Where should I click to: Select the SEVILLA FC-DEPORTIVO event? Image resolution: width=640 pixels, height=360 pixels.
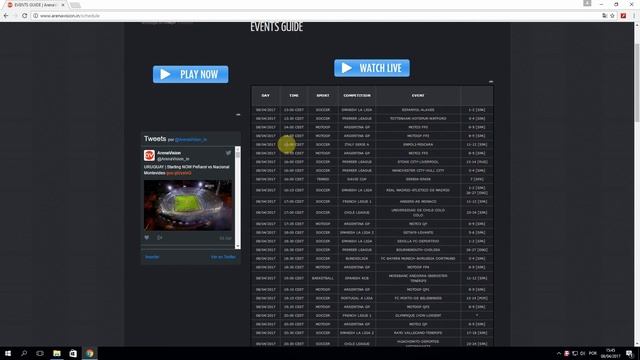418,241
